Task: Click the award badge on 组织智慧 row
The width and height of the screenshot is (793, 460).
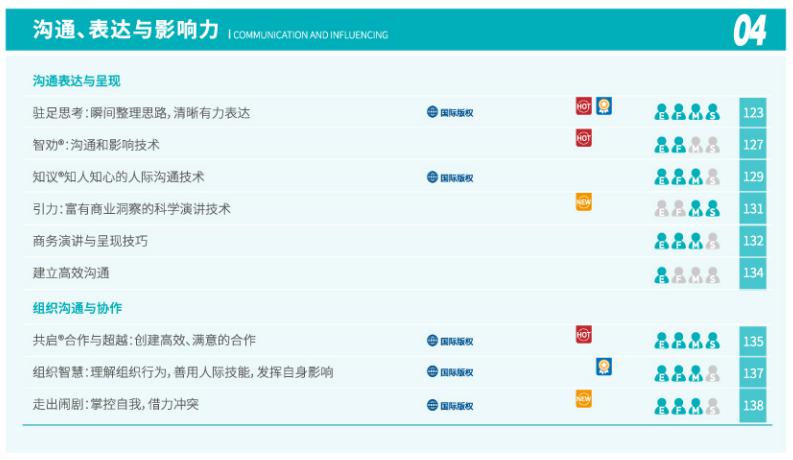Action: [603, 367]
